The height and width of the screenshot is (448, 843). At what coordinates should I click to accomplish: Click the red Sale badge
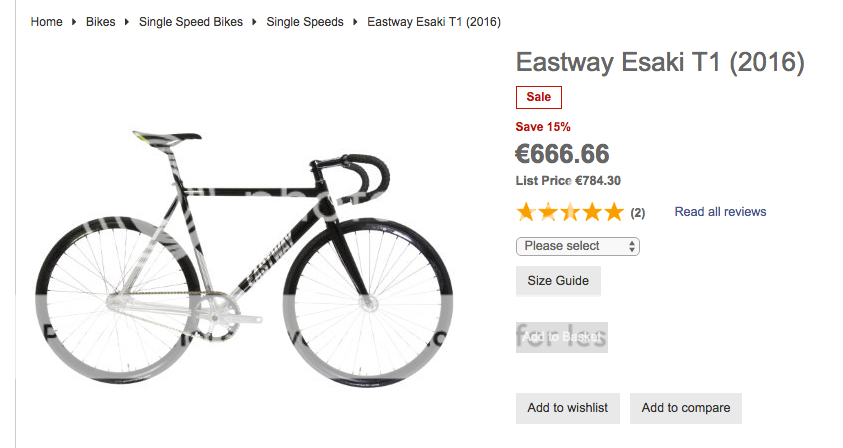point(539,97)
